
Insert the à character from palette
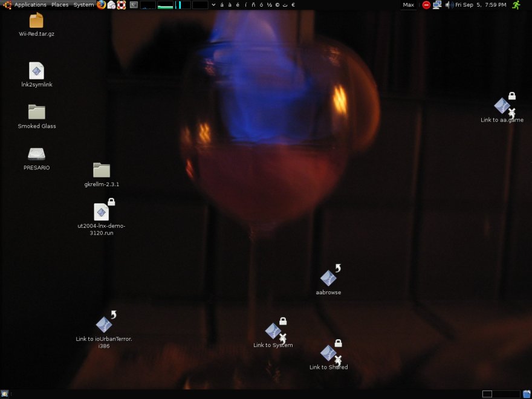[230, 5]
